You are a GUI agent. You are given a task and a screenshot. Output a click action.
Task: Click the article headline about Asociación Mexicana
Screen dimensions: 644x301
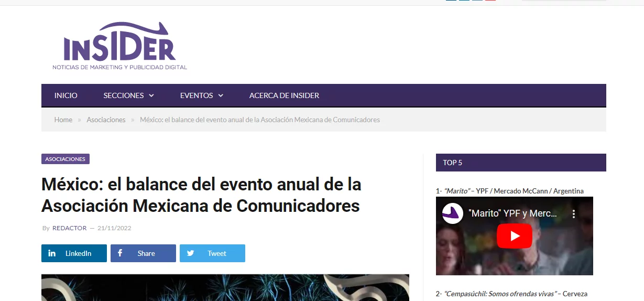201,195
